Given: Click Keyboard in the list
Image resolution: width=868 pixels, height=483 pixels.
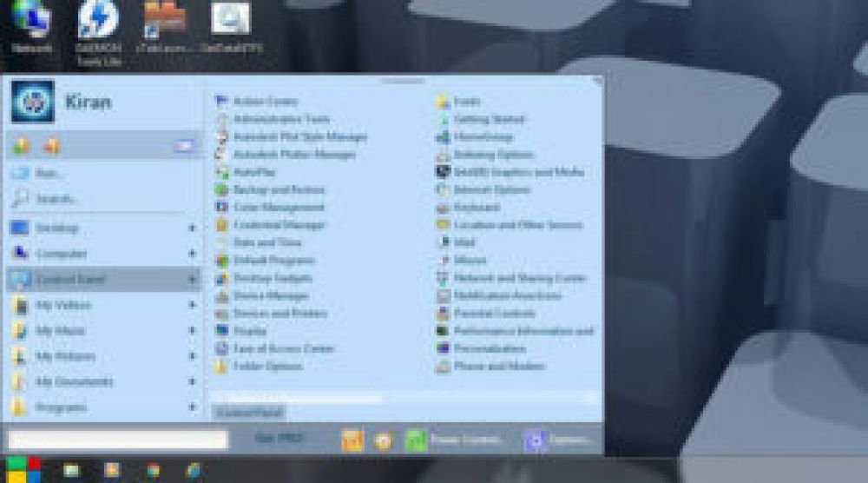Looking at the screenshot, I should (469, 207).
